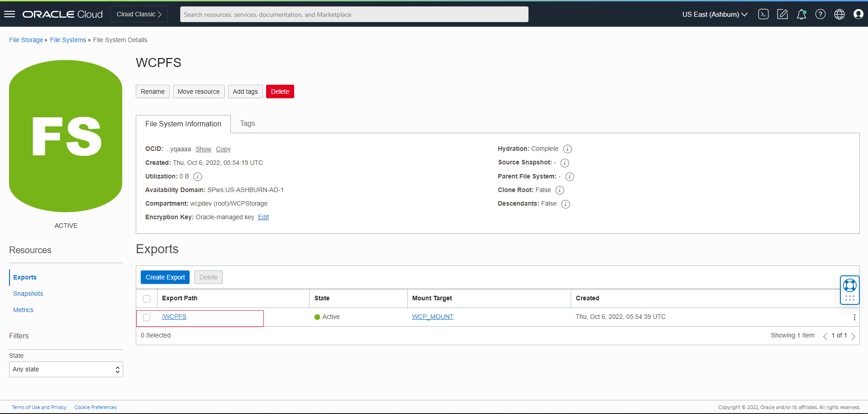Open the Announcements bell icon
The height and width of the screenshot is (414, 868).
801,14
